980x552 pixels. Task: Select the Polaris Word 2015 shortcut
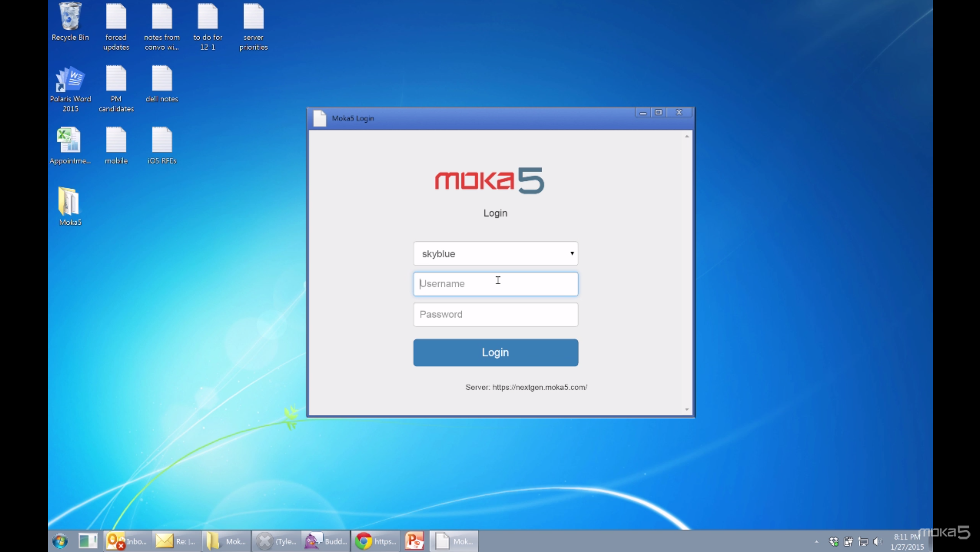point(70,89)
